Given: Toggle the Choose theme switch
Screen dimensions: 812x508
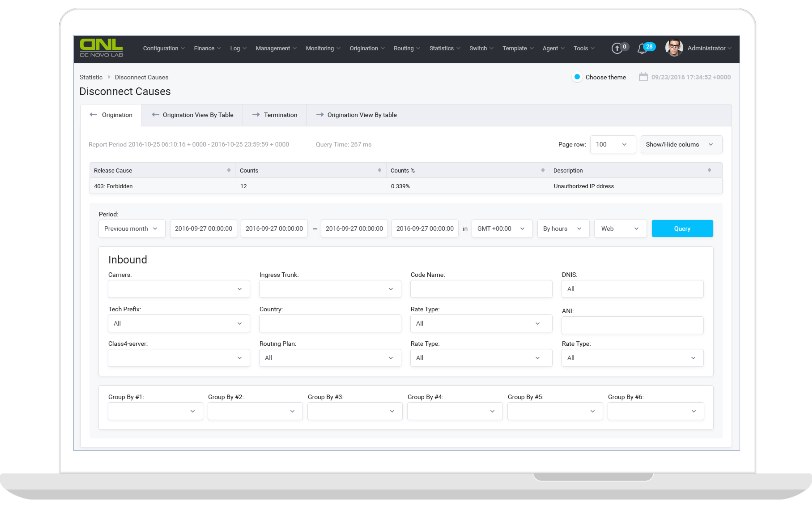Looking at the screenshot, I should [577, 77].
